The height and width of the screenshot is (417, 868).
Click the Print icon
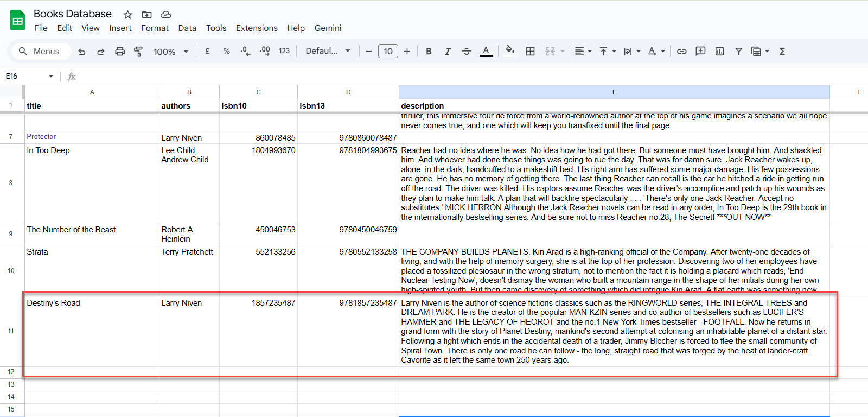click(120, 52)
